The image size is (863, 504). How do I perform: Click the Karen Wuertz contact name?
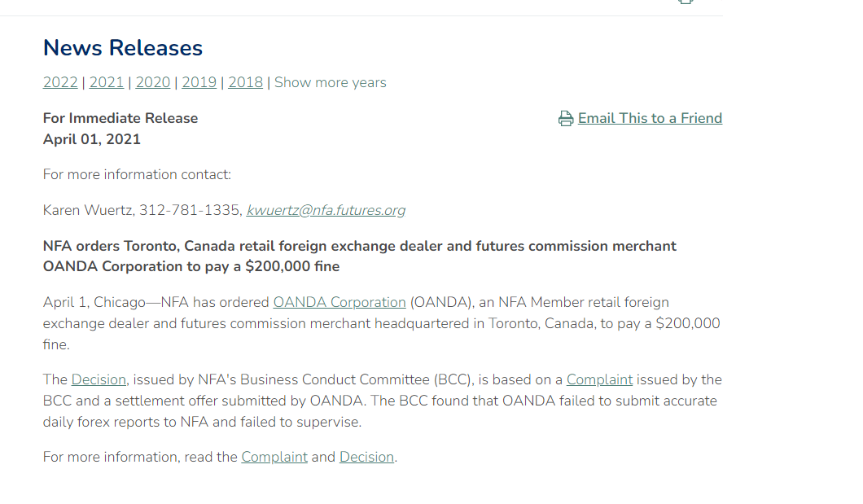pyautogui.click(x=88, y=210)
